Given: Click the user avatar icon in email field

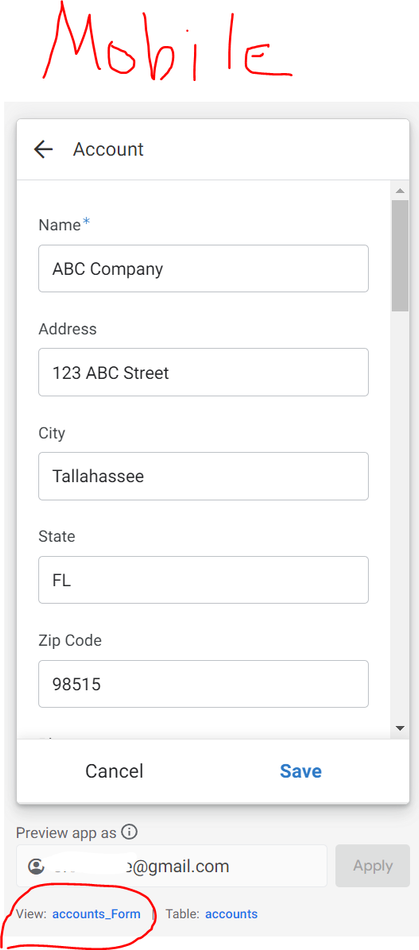Looking at the screenshot, I should [37, 866].
